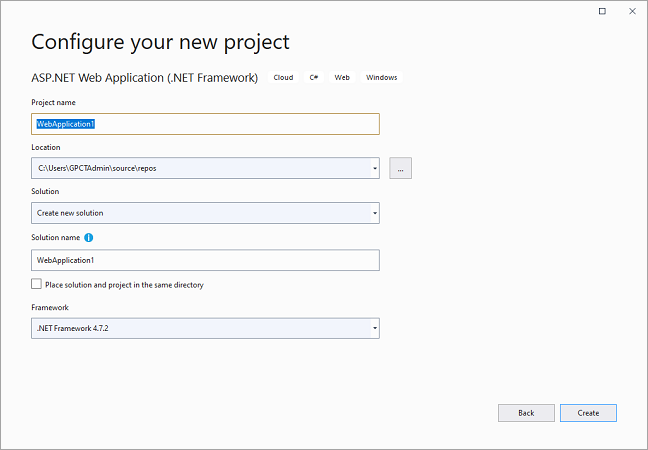This screenshot has width=648, height=450.
Task: Click the C# language tag
Action: click(314, 78)
